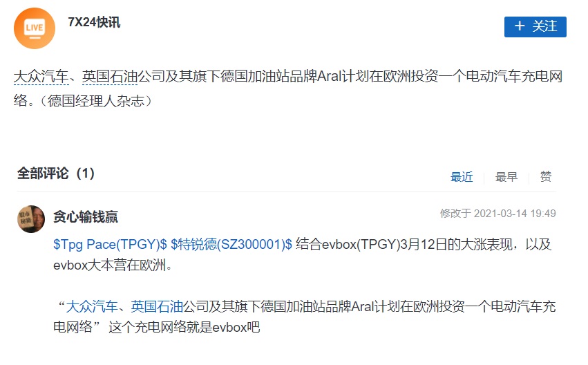
Task: Sort comments by 最早
Action: (x=506, y=177)
